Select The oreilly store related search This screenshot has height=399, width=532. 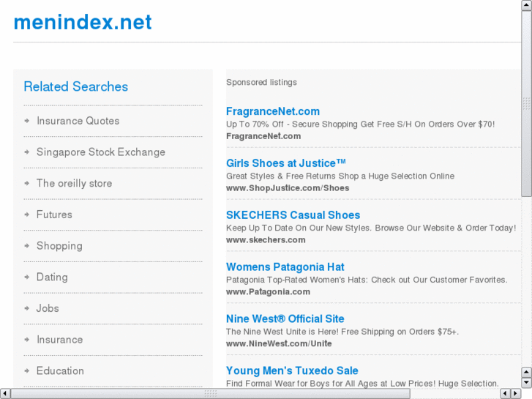pyautogui.click(x=75, y=183)
